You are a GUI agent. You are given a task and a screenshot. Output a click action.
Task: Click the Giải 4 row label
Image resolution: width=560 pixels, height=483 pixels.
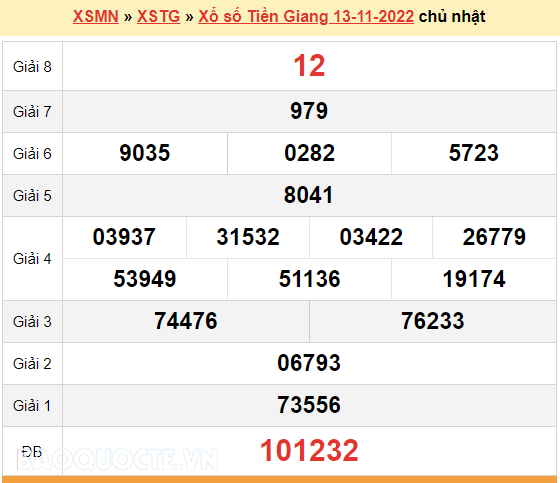(32, 259)
